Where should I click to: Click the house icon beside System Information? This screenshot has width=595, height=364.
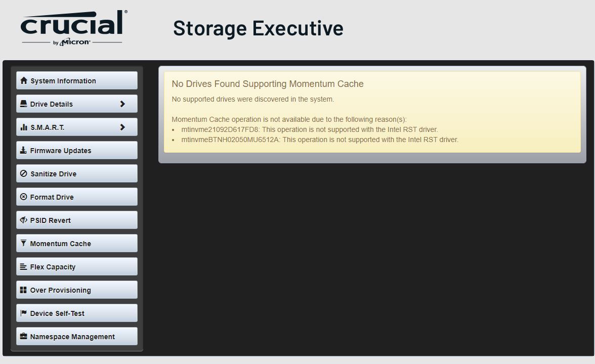[x=23, y=81]
